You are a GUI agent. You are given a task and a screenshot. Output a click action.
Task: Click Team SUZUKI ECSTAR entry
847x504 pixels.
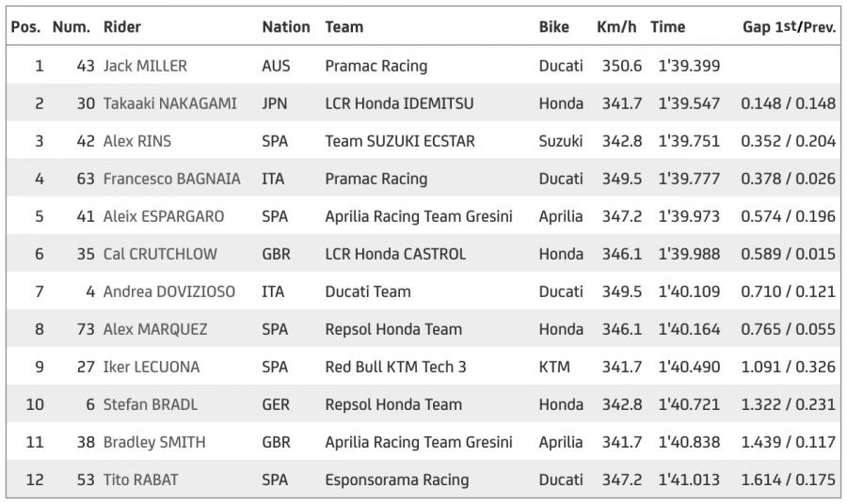pos(400,141)
